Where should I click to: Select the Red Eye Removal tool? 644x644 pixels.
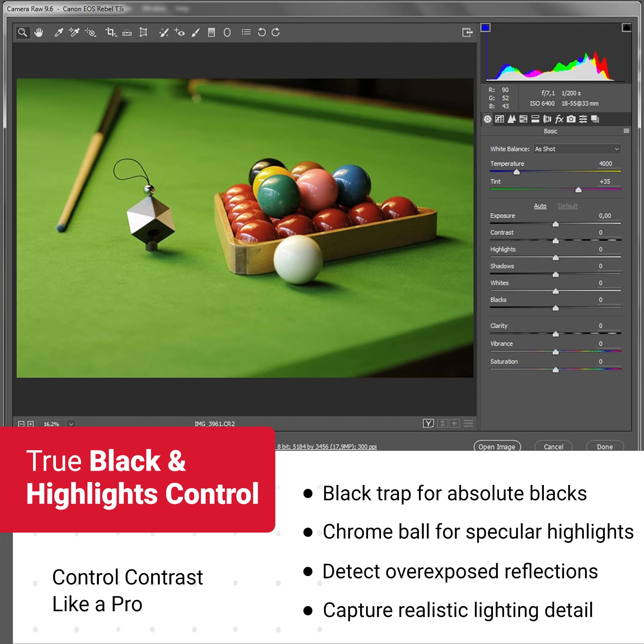coord(179,32)
